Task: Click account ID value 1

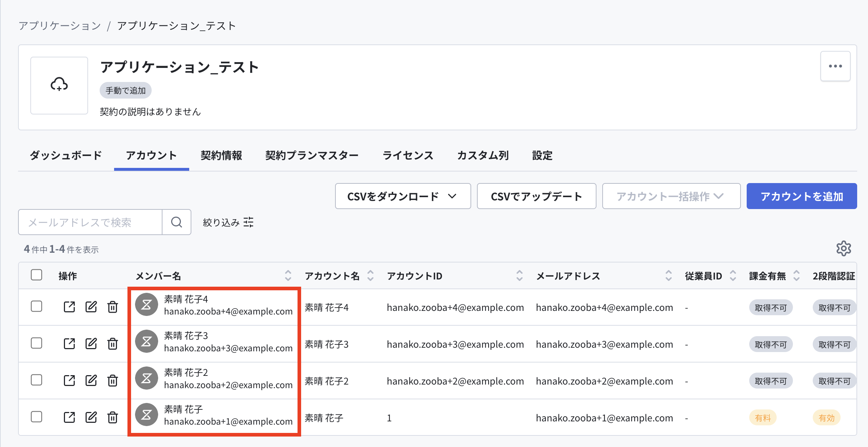Action: point(389,418)
